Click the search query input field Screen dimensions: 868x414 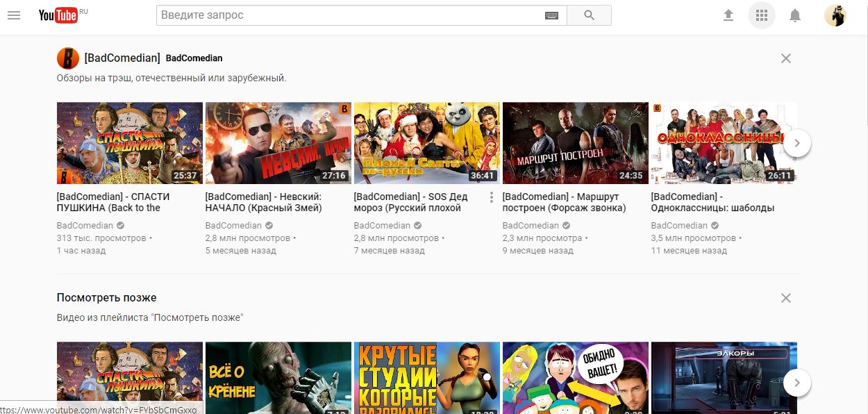coord(349,15)
